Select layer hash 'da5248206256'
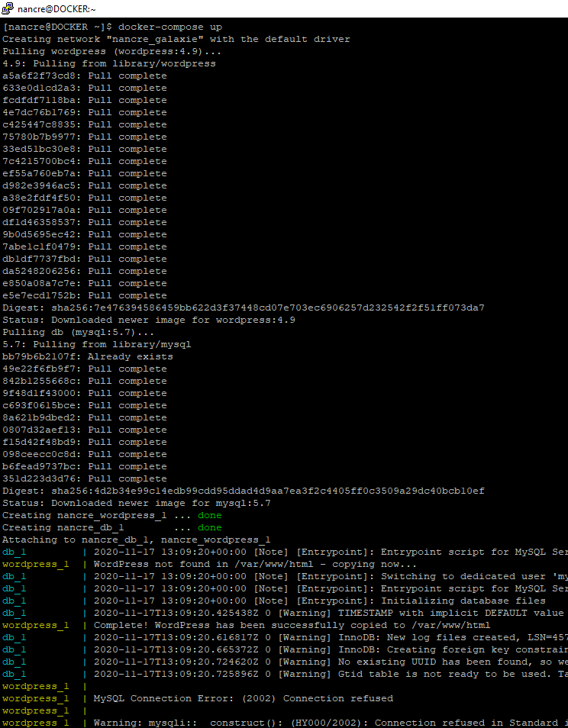Viewport: 568px width, 728px height. tap(38, 271)
